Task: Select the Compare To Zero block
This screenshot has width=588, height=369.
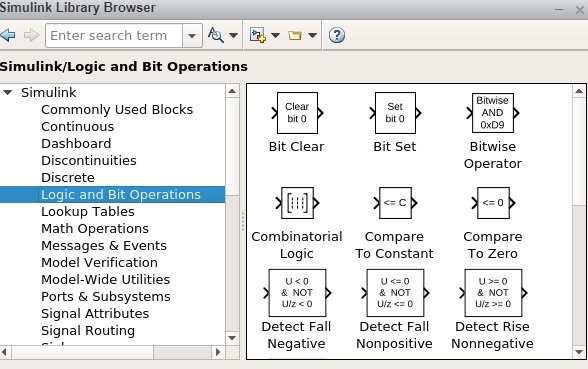Action: point(493,203)
